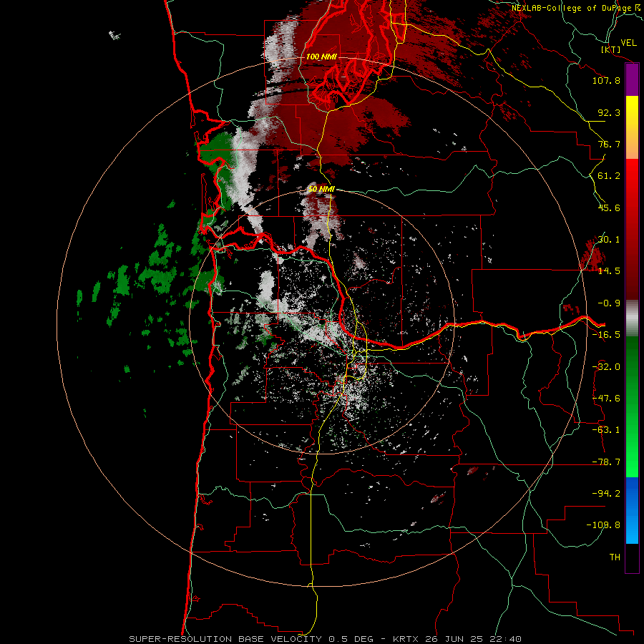This screenshot has height=644, width=644.
Task: Click the -109.8 velocity scale value
Action: pyautogui.click(x=603, y=525)
